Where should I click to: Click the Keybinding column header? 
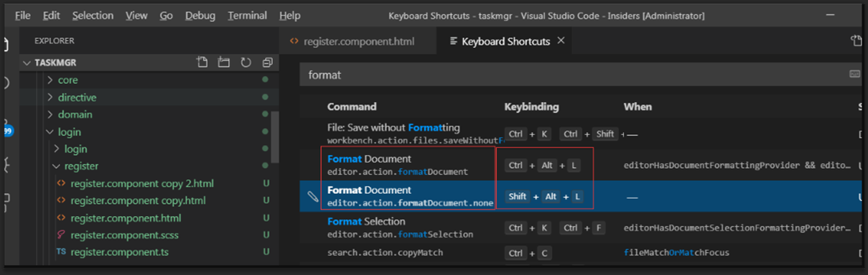(531, 106)
